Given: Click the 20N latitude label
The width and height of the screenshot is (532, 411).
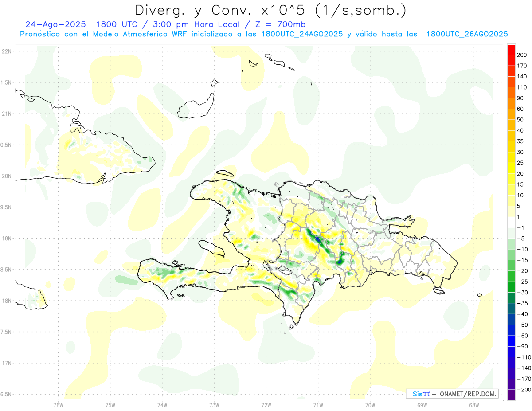Looking at the screenshot, I should coord(6,176).
